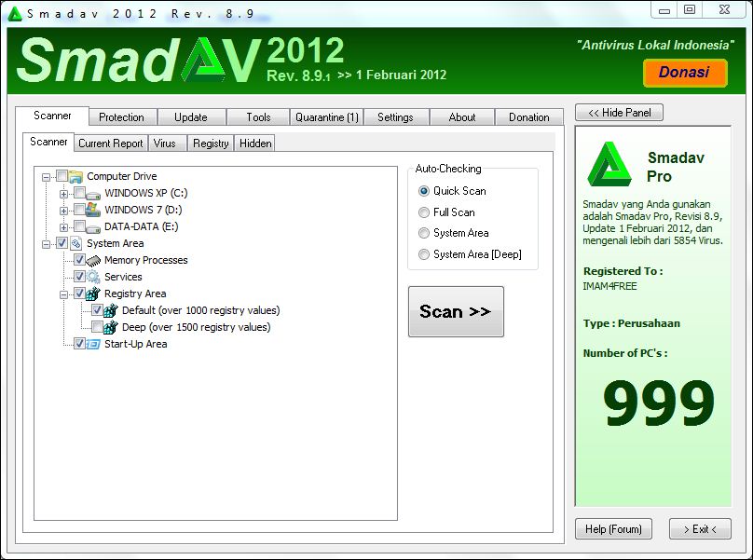The height and width of the screenshot is (560, 753).
Task: Click the Computer Drive folder icon
Action: tap(75, 177)
